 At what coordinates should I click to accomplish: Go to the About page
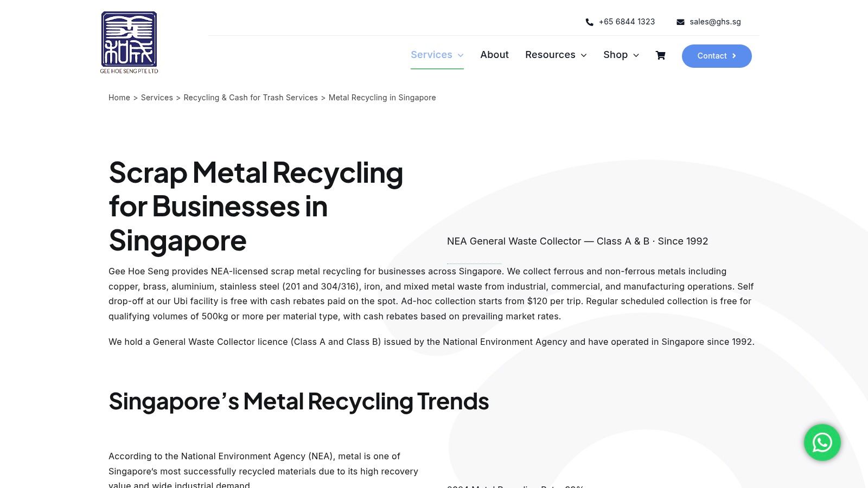coord(494,55)
